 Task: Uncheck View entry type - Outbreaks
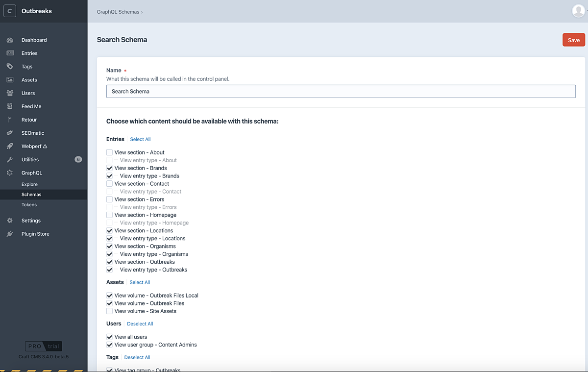[x=109, y=270]
